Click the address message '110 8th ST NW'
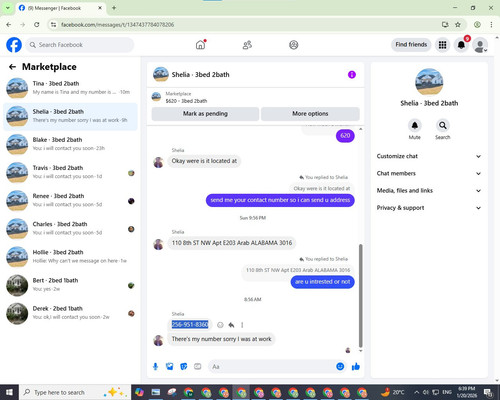Viewport: 500px width, 400px height. point(232,243)
